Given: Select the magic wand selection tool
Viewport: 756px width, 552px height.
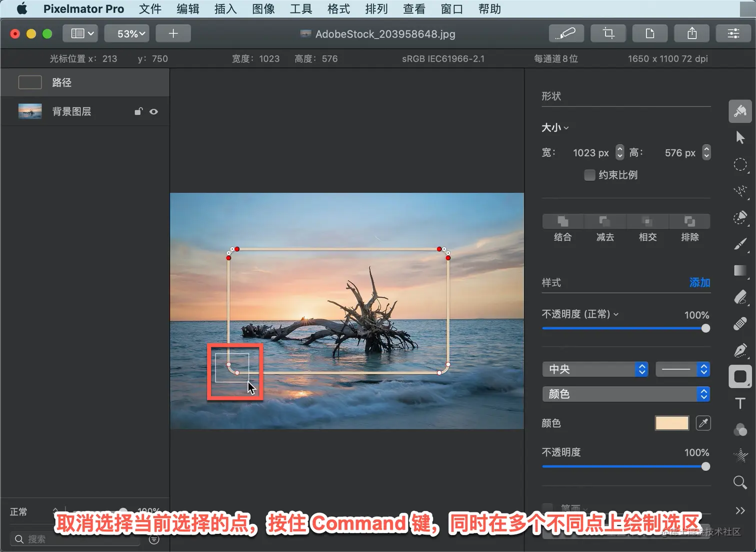Looking at the screenshot, I should [x=740, y=191].
